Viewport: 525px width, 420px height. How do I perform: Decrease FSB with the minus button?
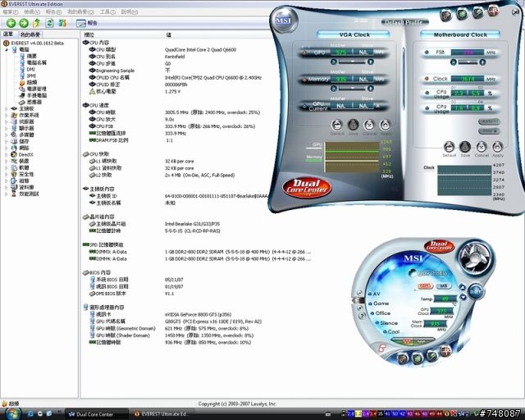454,62
